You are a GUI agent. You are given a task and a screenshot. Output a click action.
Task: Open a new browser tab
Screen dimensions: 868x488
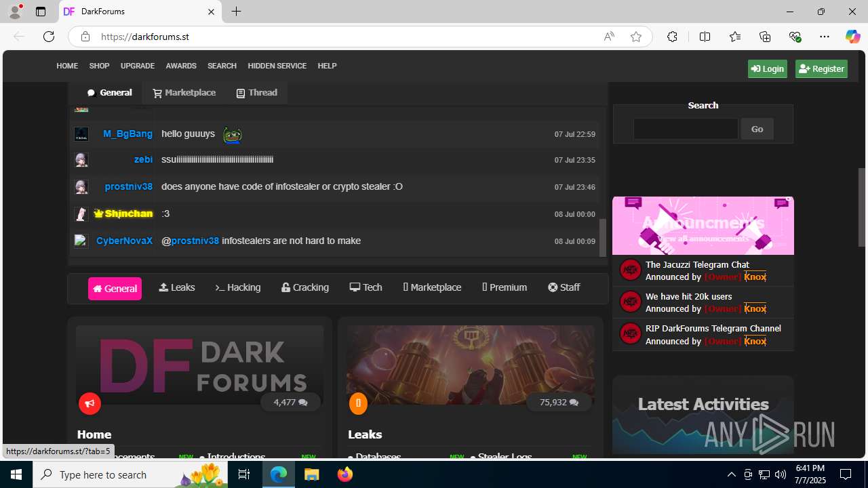(x=236, y=12)
